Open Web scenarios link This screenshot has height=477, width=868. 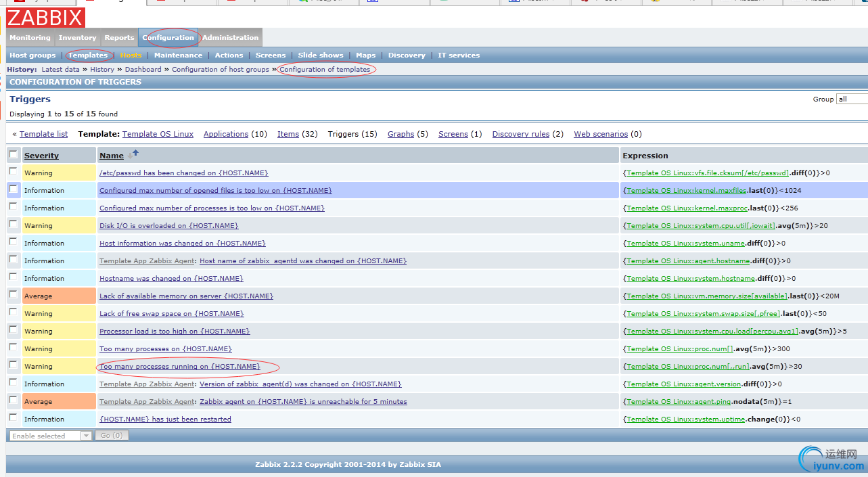pos(601,134)
